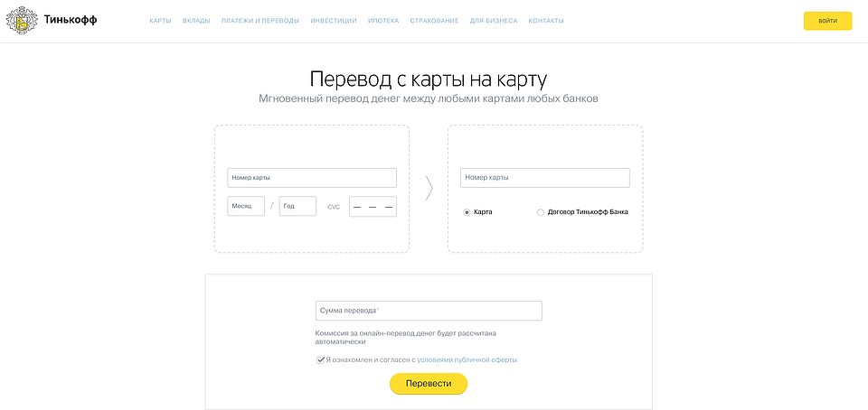Click the Тинькофф wordmark text

coord(71,21)
